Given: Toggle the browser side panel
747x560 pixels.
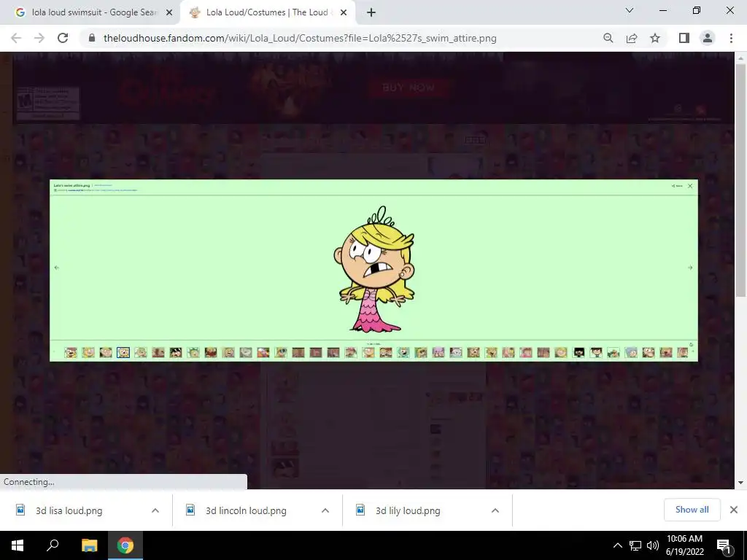Looking at the screenshot, I should click(684, 38).
